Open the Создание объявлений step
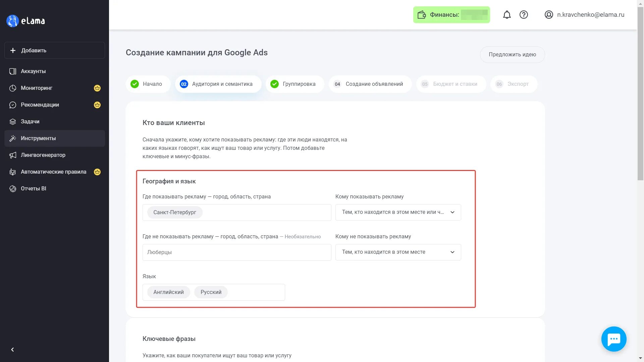 tap(370, 84)
